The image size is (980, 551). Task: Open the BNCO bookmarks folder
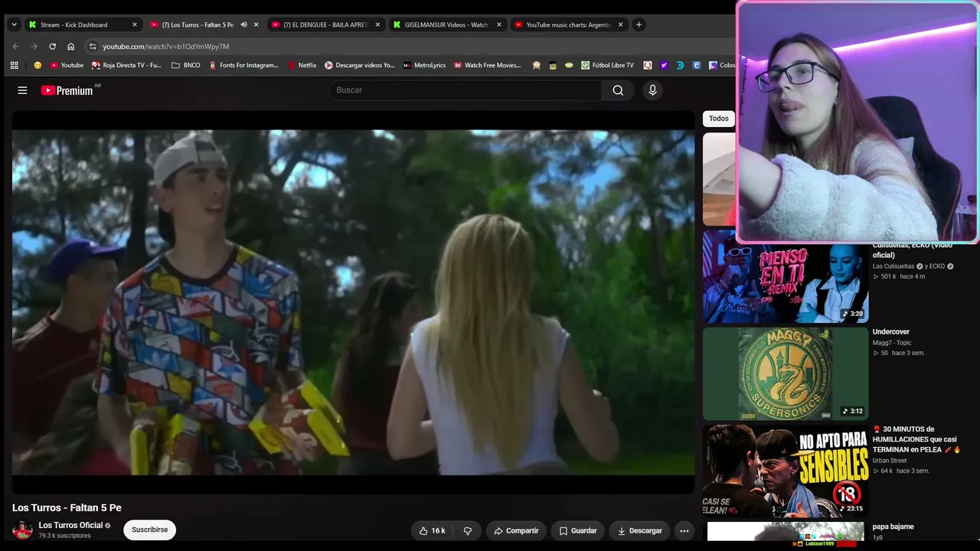(x=186, y=65)
